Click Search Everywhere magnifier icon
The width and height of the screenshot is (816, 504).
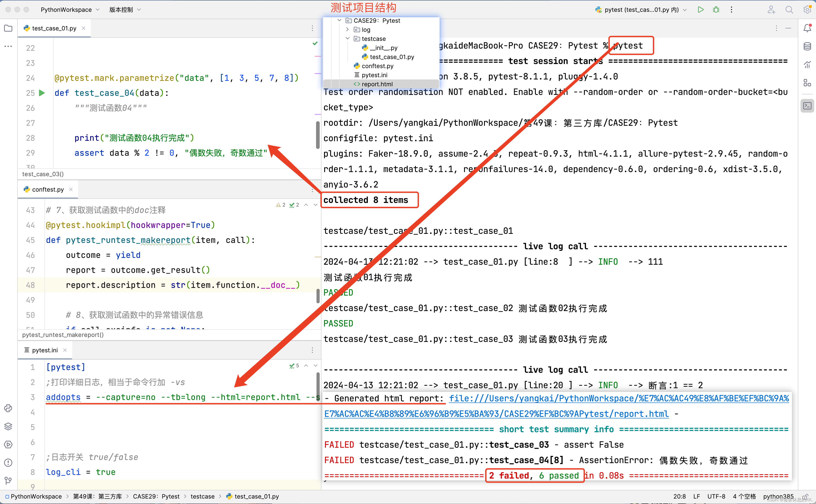[x=789, y=10]
